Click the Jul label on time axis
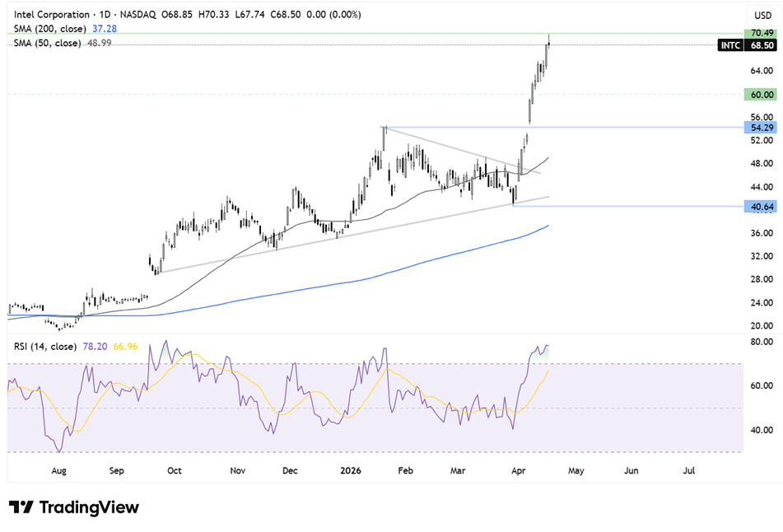This screenshot has width=783, height=532. pyautogui.click(x=689, y=470)
